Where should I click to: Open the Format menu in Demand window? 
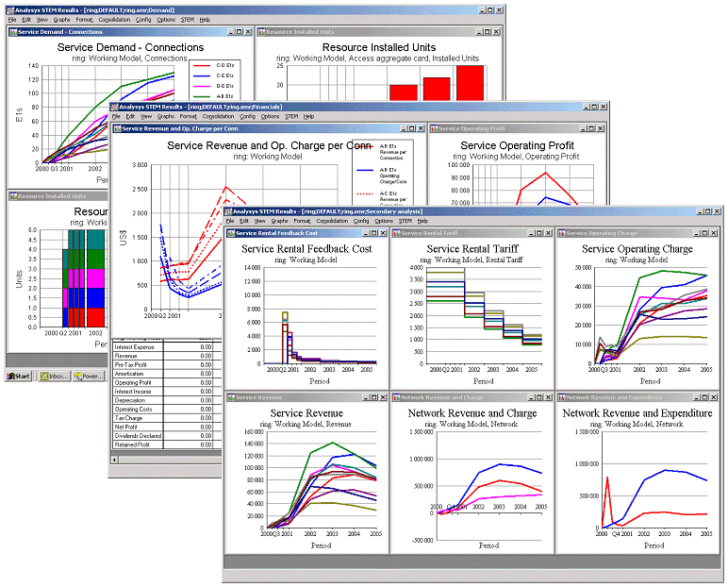coord(82,20)
